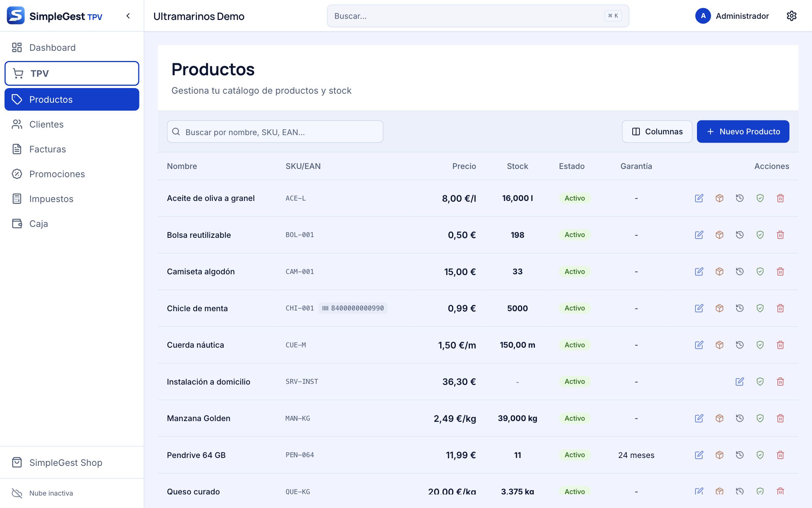The image size is (812, 508).
Task: Click the Nuevo Producto button
Action: tap(743, 131)
